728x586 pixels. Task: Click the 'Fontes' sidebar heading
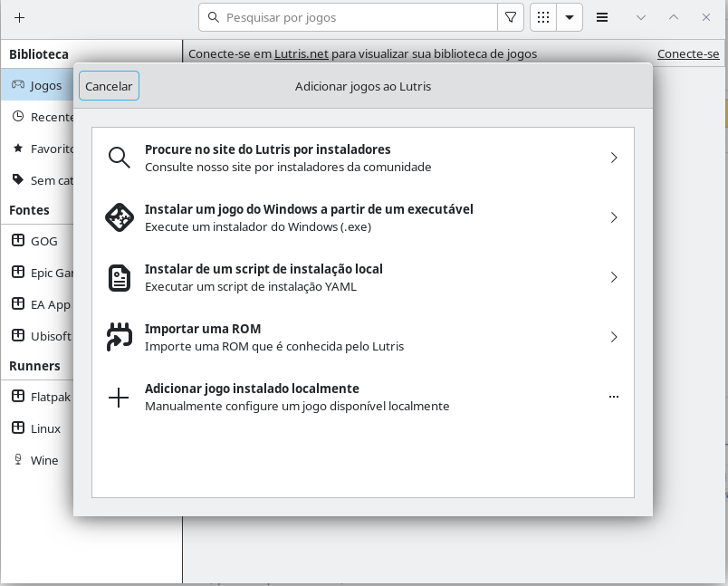tap(29, 210)
